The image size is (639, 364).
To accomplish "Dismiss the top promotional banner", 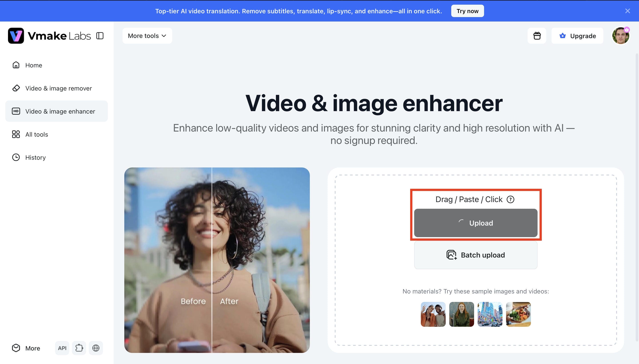I will point(627,11).
